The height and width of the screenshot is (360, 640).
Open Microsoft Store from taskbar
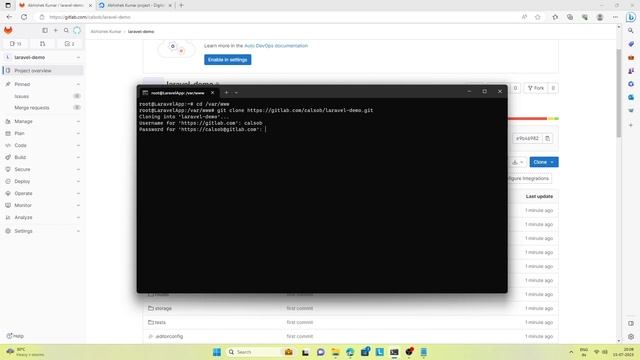pos(365,352)
